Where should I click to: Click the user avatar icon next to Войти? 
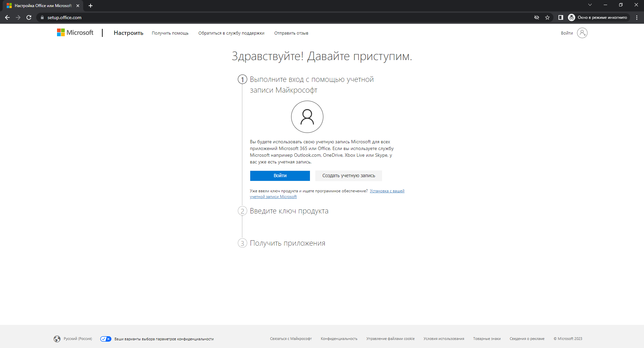pos(582,33)
